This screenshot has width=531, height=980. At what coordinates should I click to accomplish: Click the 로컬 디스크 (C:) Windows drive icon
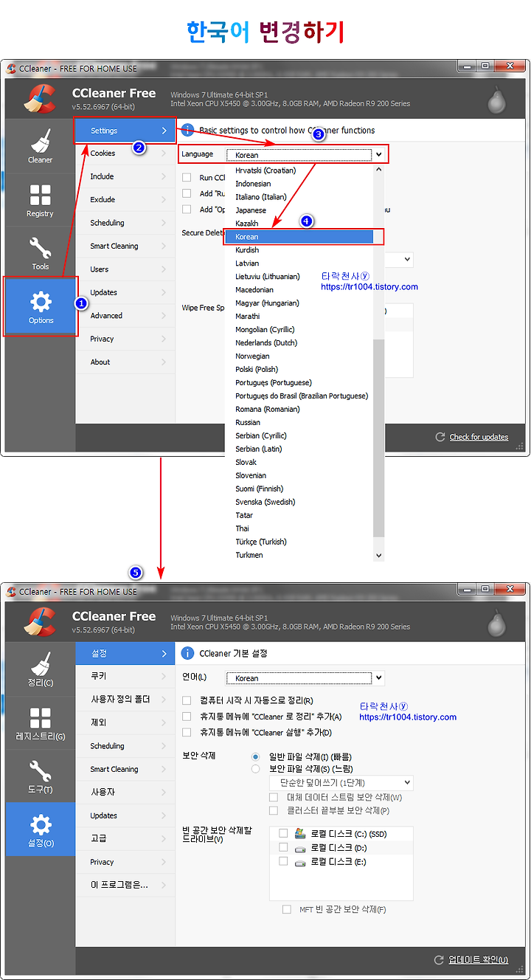pyautogui.click(x=300, y=834)
